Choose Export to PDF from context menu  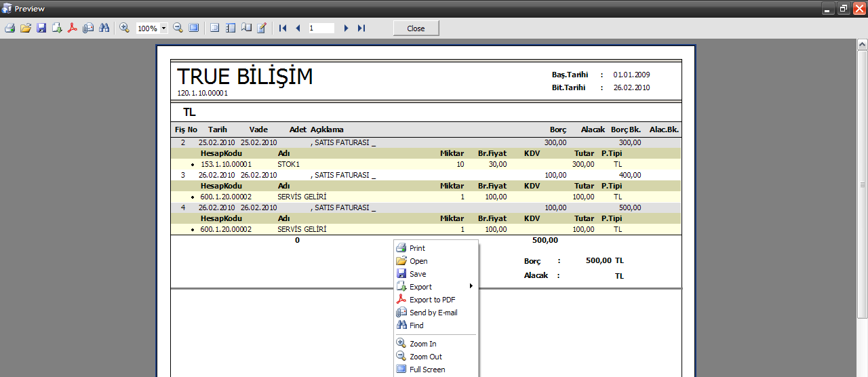[432, 300]
